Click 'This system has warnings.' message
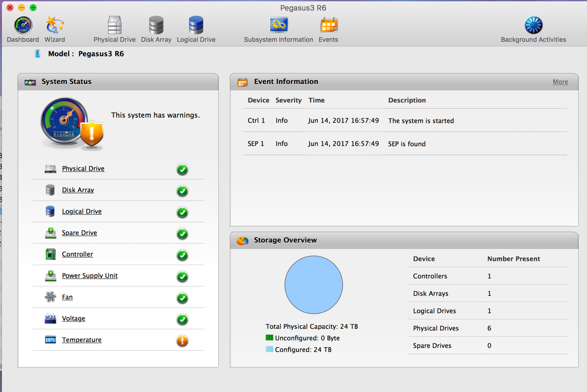Image resolution: width=587 pixels, height=392 pixels. click(x=155, y=115)
